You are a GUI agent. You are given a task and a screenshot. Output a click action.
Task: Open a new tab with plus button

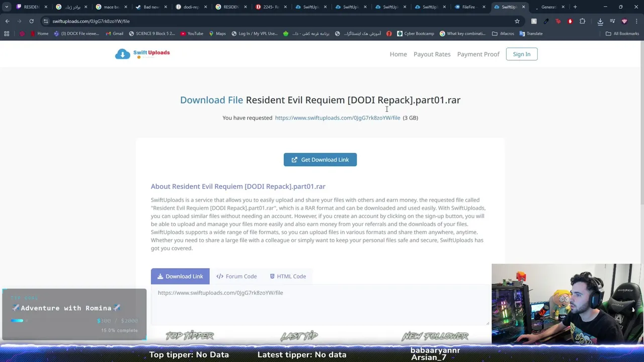tap(575, 7)
